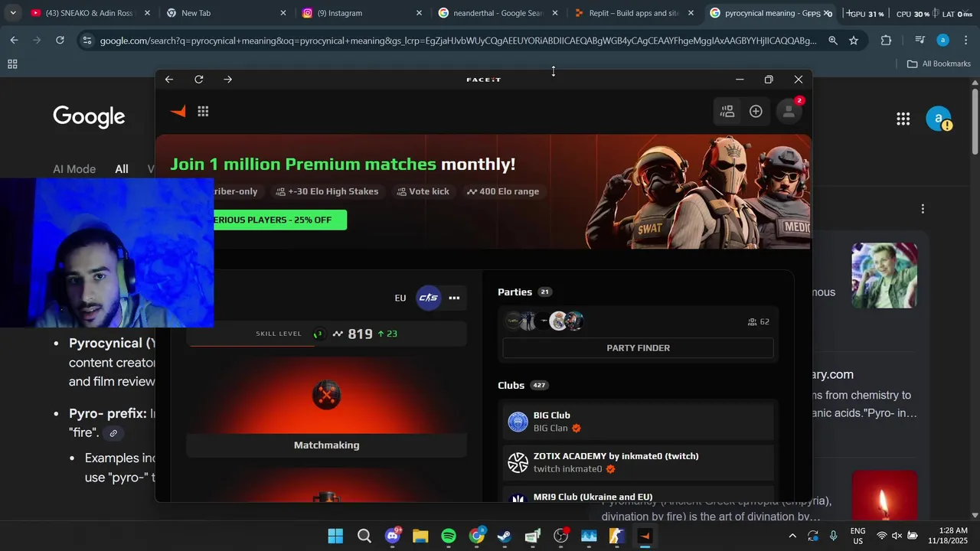Open Discord from the taskbar
This screenshot has height=551, width=980.
pyautogui.click(x=394, y=536)
